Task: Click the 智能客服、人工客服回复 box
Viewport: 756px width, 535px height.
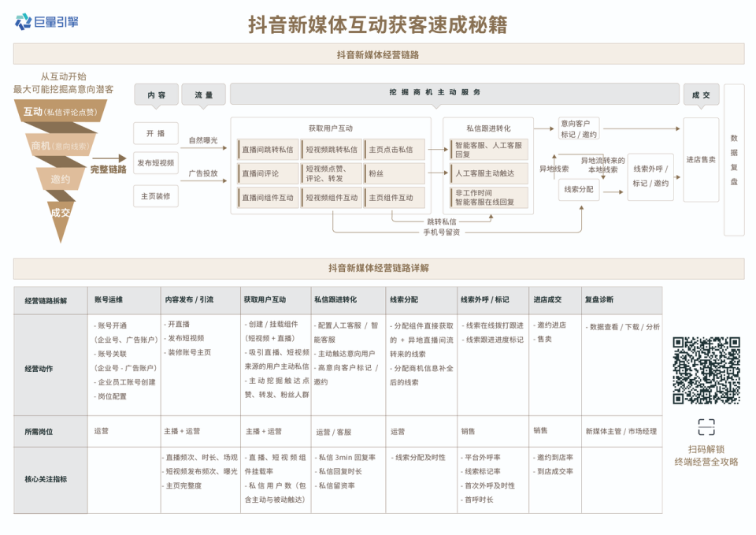Action: click(489, 150)
